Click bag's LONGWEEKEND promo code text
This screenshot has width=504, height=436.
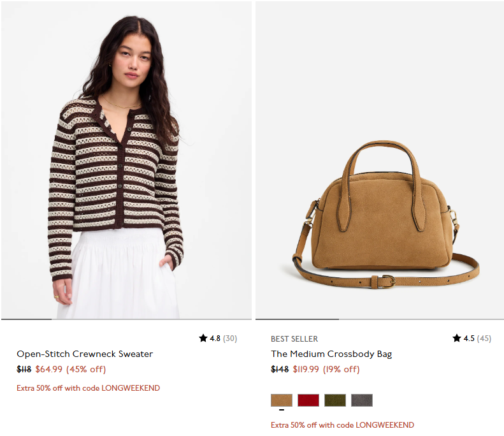[x=385, y=425]
